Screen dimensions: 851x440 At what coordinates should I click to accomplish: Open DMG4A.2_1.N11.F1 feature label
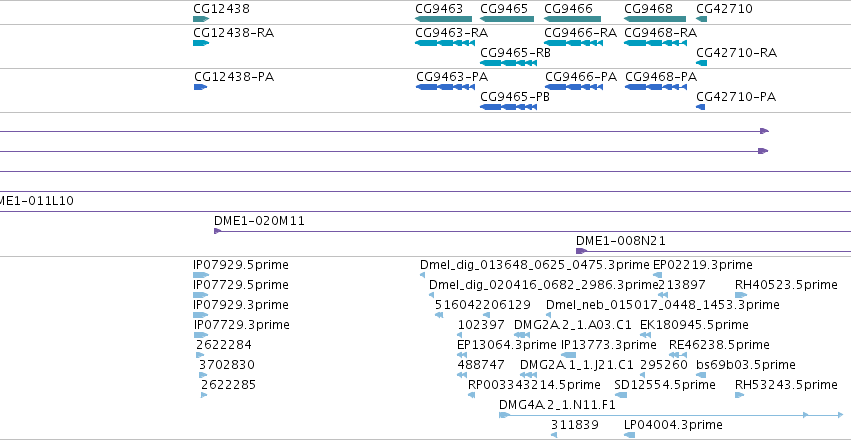[557, 405]
